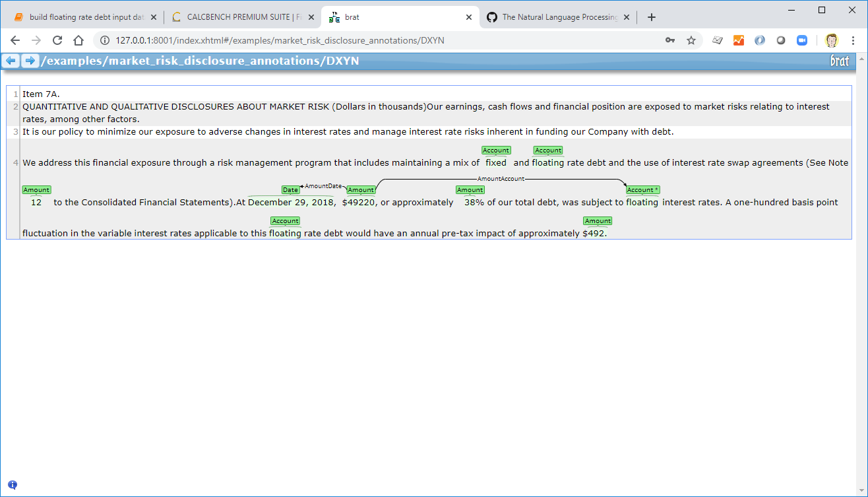Select Amount label above 38%
The width and height of the screenshot is (868, 497).
(470, 190)
